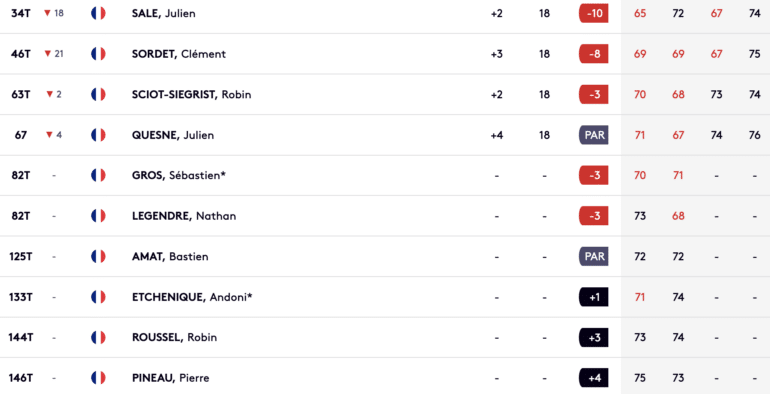Click the flag icon next to SORDET, Clément

point(98,54)
